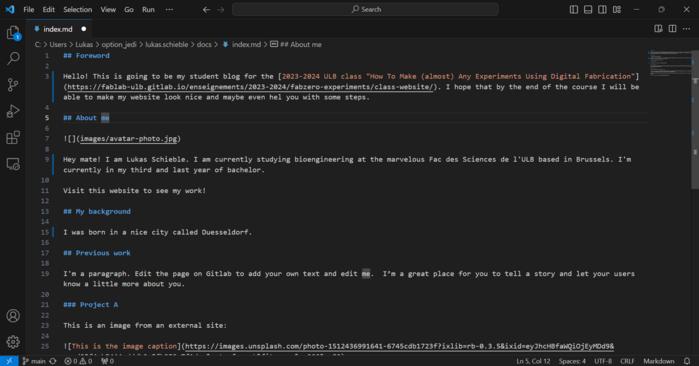Image resolution: width=699 pixels, height=366 pixels.
Task: Click the minimap code overview
Action: pos(670,62)
